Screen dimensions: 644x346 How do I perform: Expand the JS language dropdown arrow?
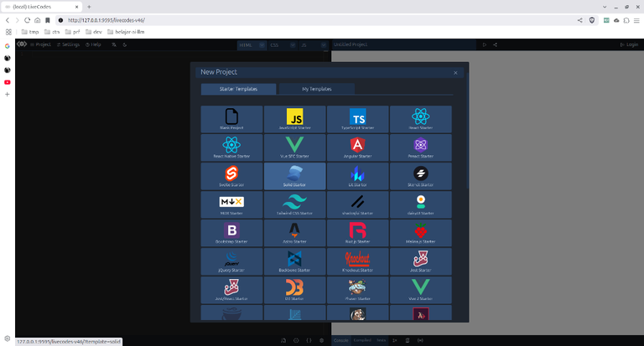point(324,45)
